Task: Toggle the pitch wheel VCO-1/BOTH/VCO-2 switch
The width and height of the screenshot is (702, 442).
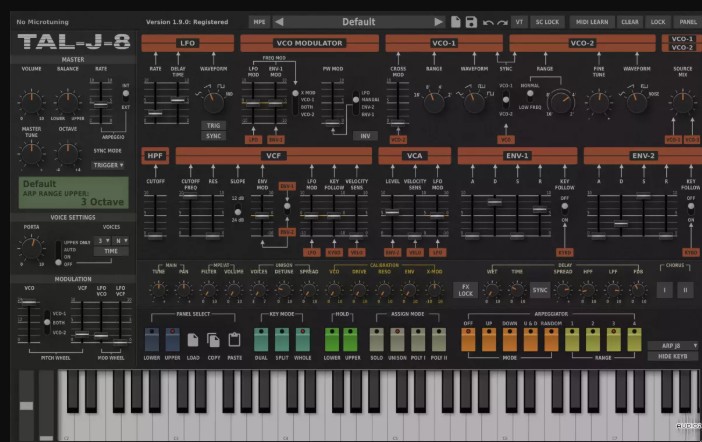Action: tap(47, 322)
